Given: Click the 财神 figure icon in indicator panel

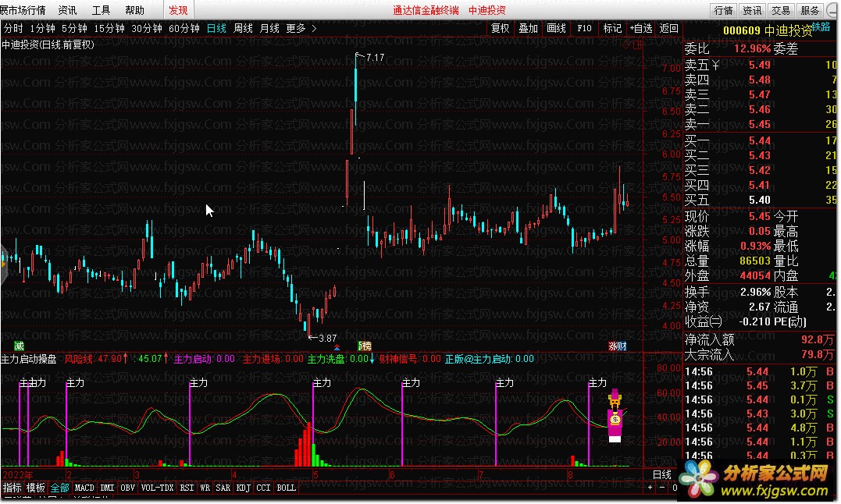Looking at the screenshot, I should (x=615, y=416).
